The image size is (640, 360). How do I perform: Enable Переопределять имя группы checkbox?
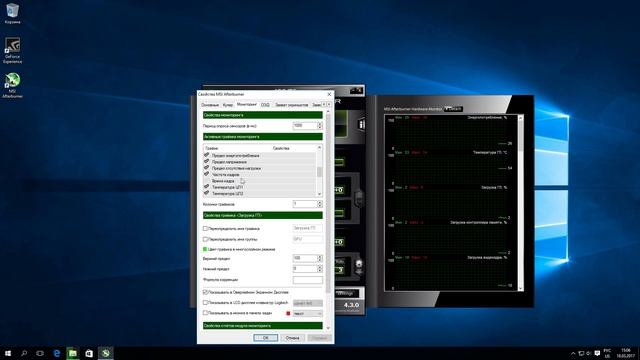[205, 239]
